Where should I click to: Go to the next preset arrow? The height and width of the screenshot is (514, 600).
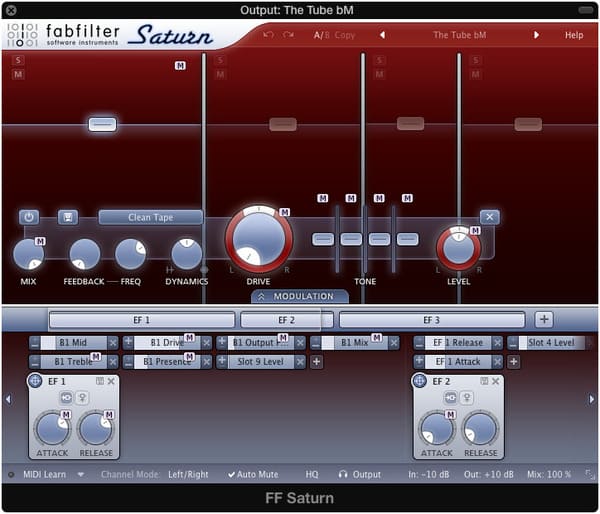pos(536,35)
